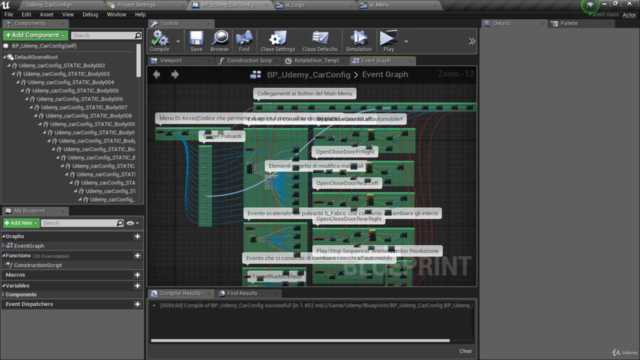Add a new event dispatcher with plus button
Viewport: 640px width, 360px height.
click(138, 304)
